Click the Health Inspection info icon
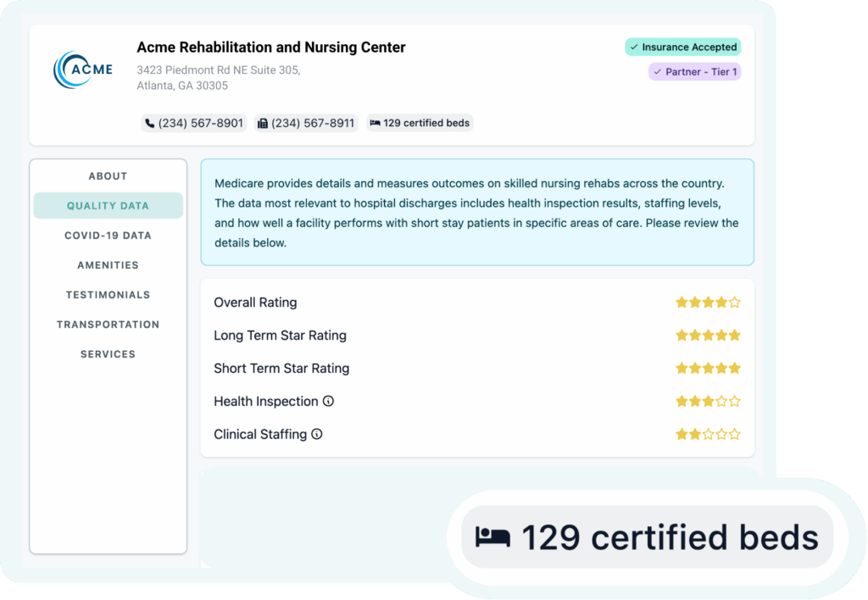Screen dimensions: 868x600 coord(328,402)
